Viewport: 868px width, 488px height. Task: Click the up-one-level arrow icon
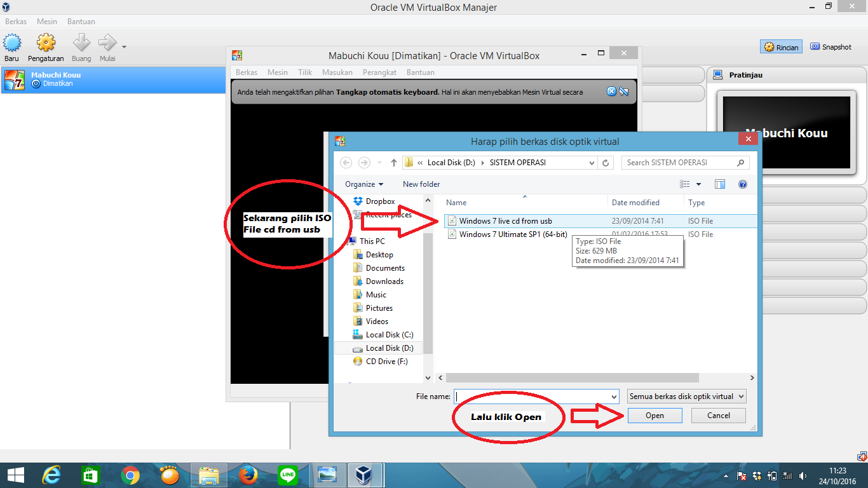coord(394,163)
